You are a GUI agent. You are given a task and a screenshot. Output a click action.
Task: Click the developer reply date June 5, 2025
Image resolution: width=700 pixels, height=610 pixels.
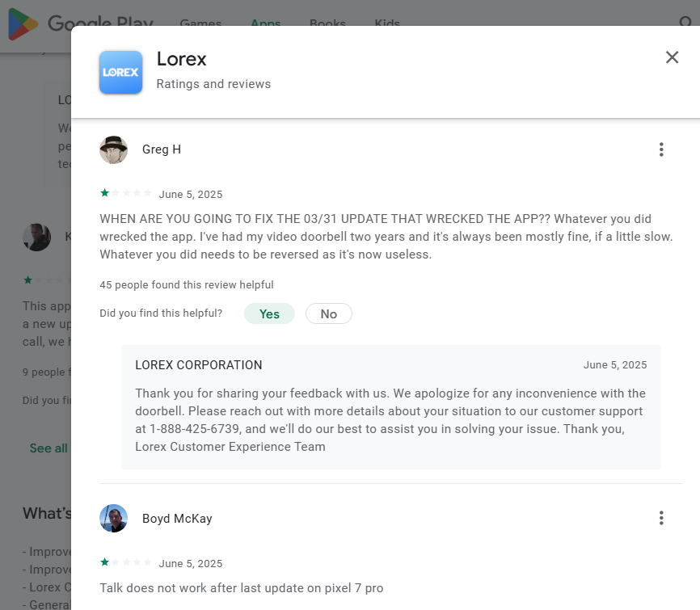pos(615,365)
